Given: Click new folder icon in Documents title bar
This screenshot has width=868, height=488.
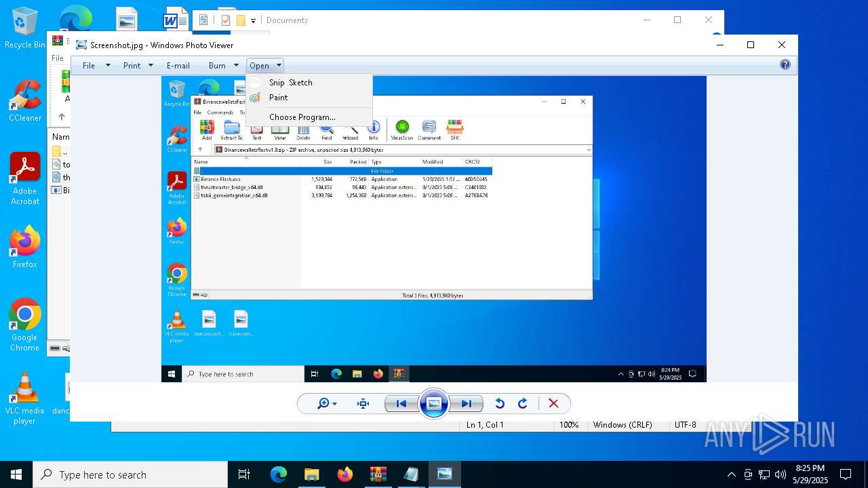Looking at the screenshot, I should [241, 20].
